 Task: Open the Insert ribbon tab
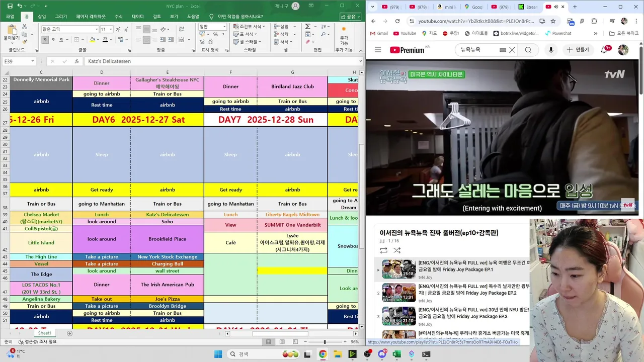(42, 17)
